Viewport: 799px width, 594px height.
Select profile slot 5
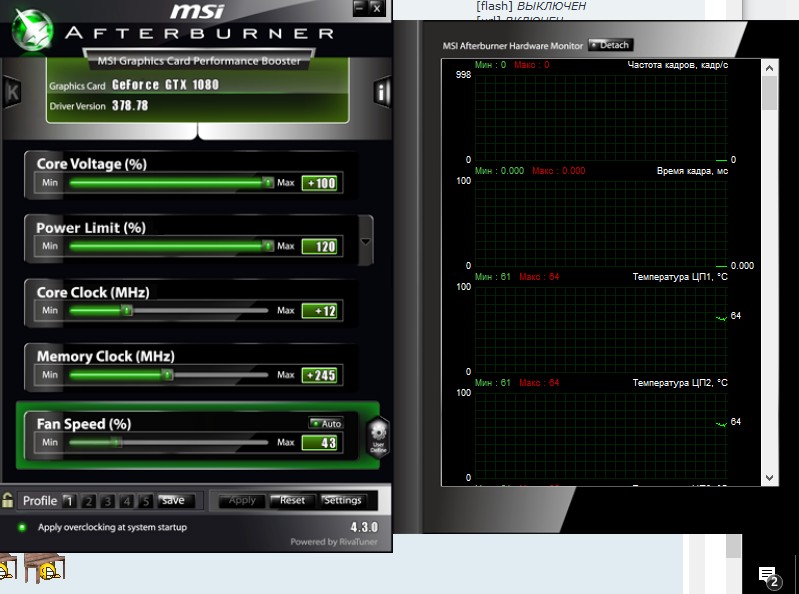click(146, 501)
